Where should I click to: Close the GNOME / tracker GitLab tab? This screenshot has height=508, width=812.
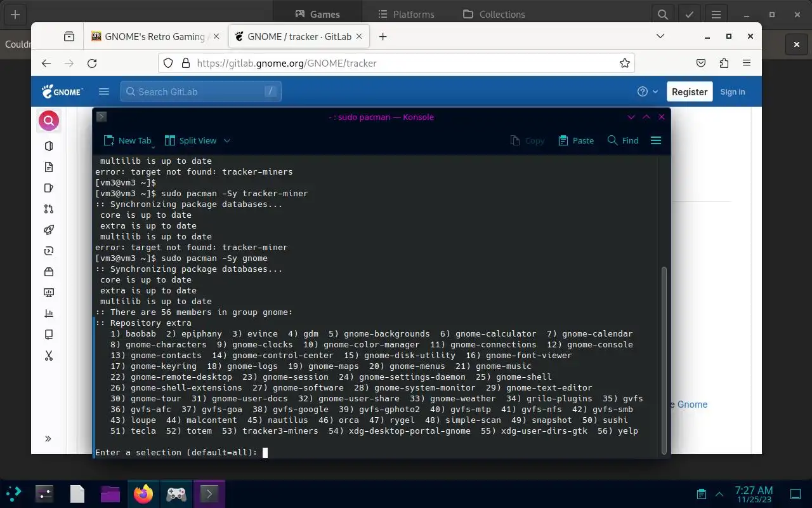[x=360, y=36]
